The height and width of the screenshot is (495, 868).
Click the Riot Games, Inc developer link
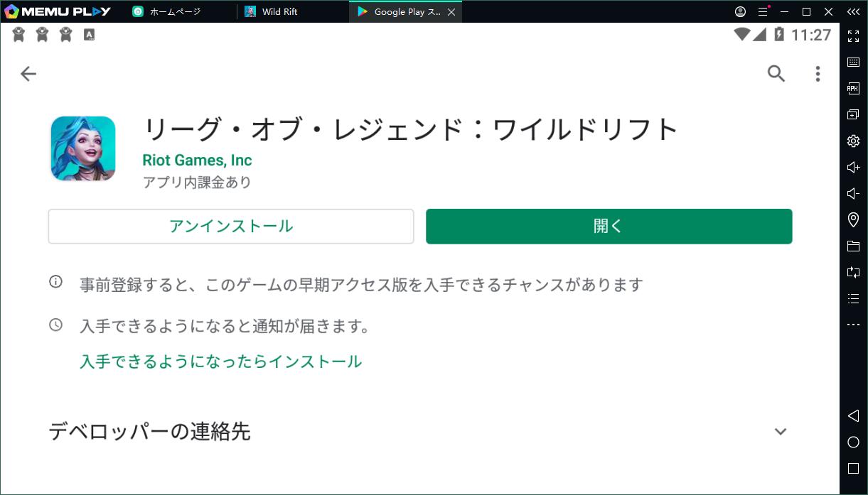[x=197, y=160]
